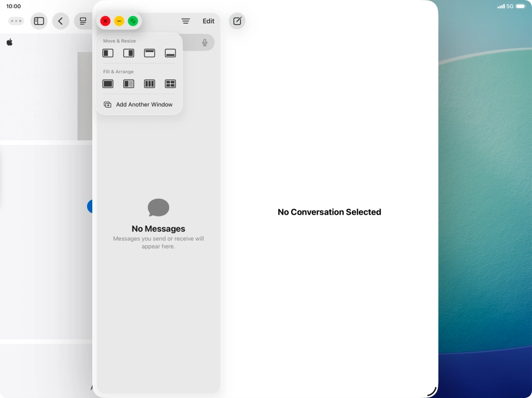Open conversation filters in Messages
Image resolution: width=532 pixels, height=398 pixels.
pyautogui.click(x=185, y=21)
